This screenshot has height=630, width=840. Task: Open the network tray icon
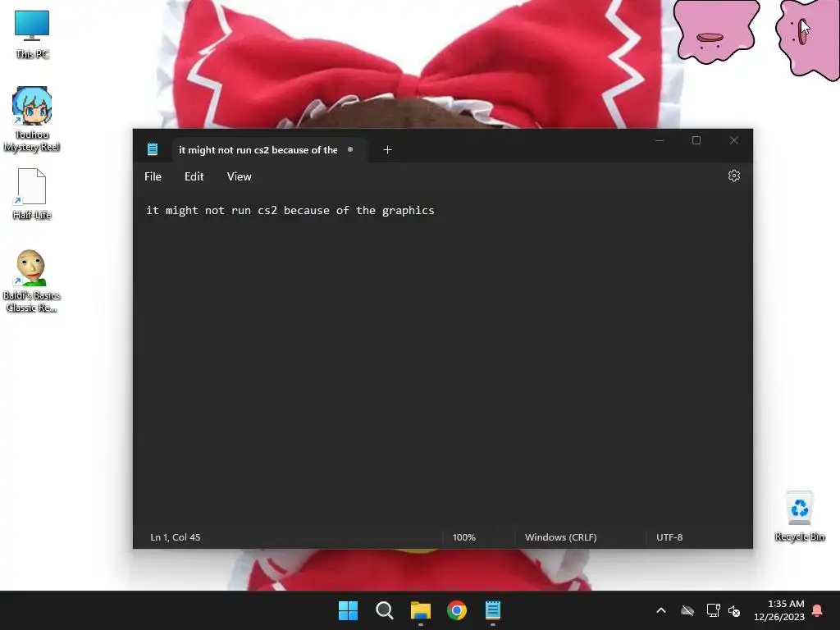click(x=713, y=610)
